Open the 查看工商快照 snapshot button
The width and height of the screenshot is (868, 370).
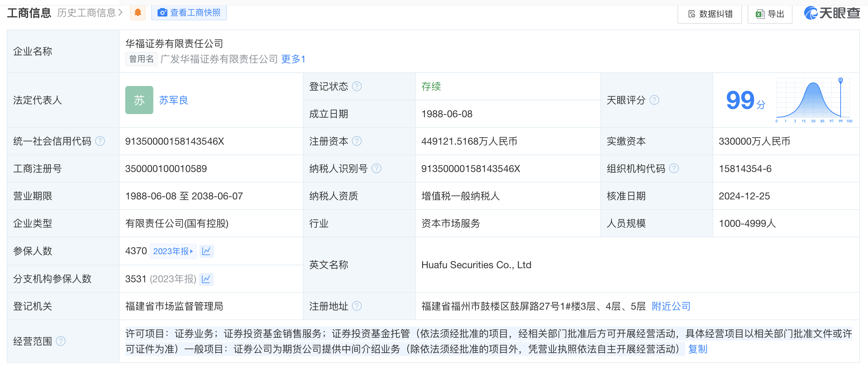189,13
